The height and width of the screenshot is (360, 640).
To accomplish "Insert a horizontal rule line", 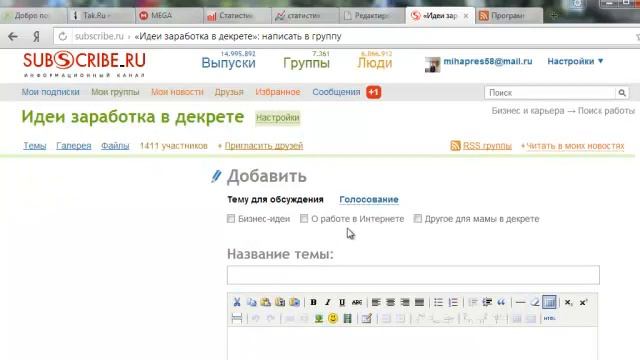I will coord(520,302).
